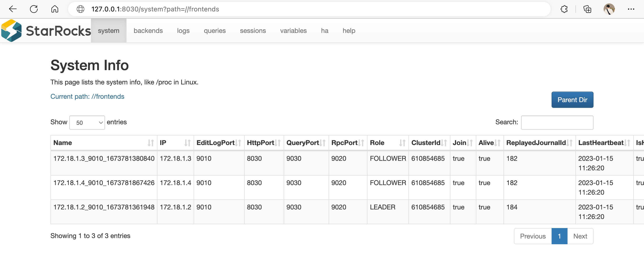Open the queries tab
This screenshot has height=260, width=644.
[215, 31]
